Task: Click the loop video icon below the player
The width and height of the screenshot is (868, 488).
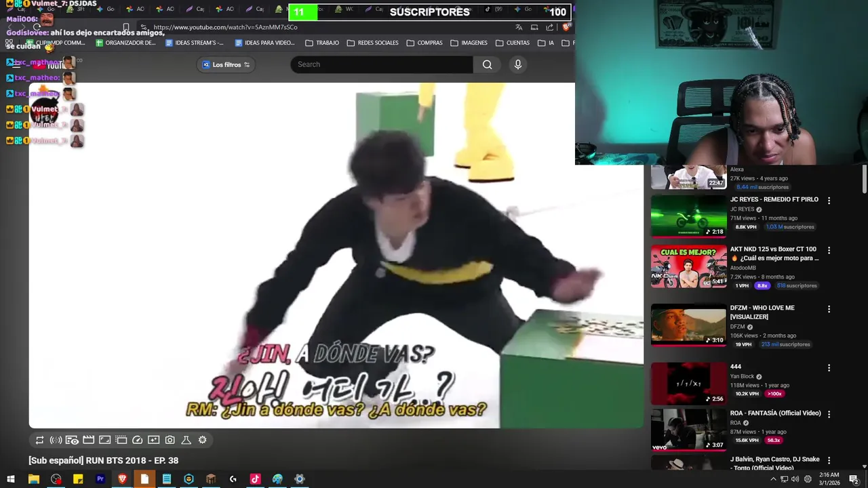Action: (x=40, y=440)
